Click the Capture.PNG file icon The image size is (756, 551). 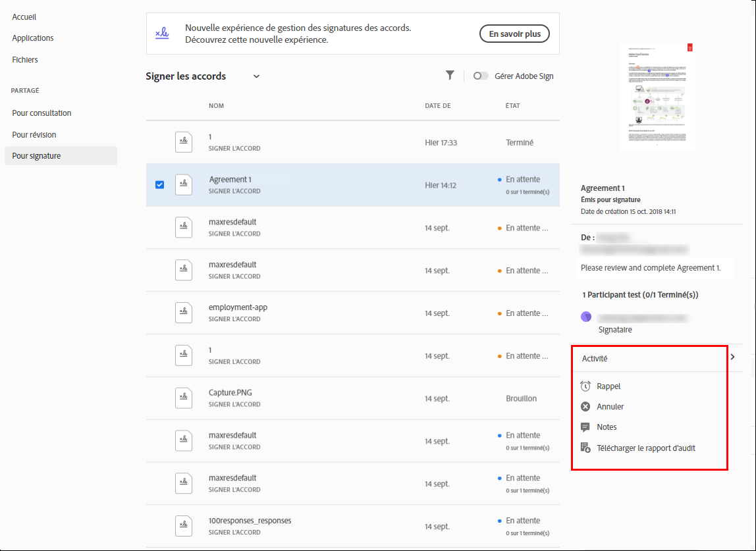(x=184, y=398)
